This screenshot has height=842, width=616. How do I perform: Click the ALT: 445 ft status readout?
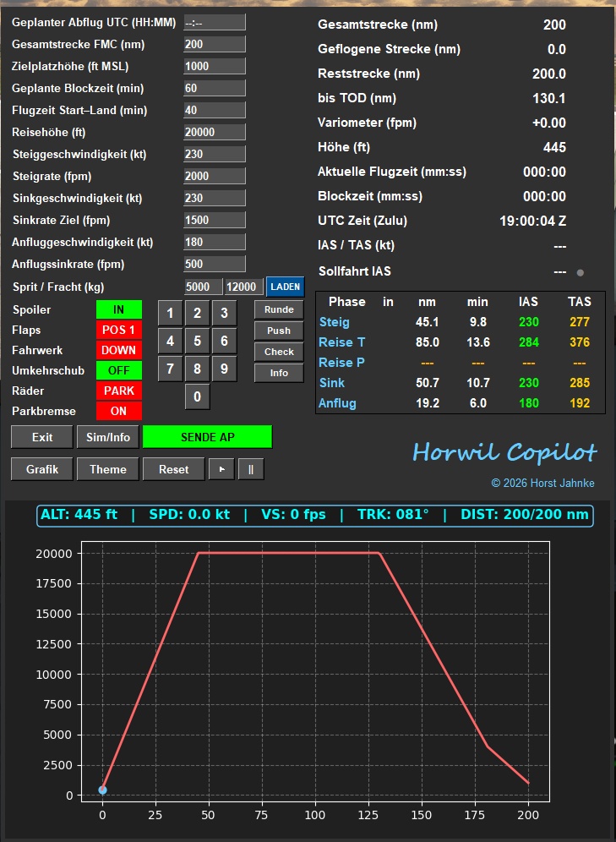79,515
